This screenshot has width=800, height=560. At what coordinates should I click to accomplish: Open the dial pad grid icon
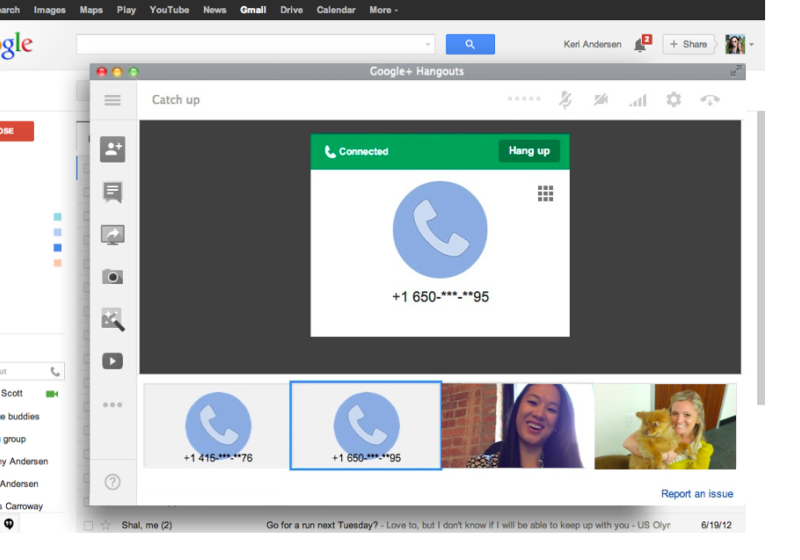[x=545, y=193]
